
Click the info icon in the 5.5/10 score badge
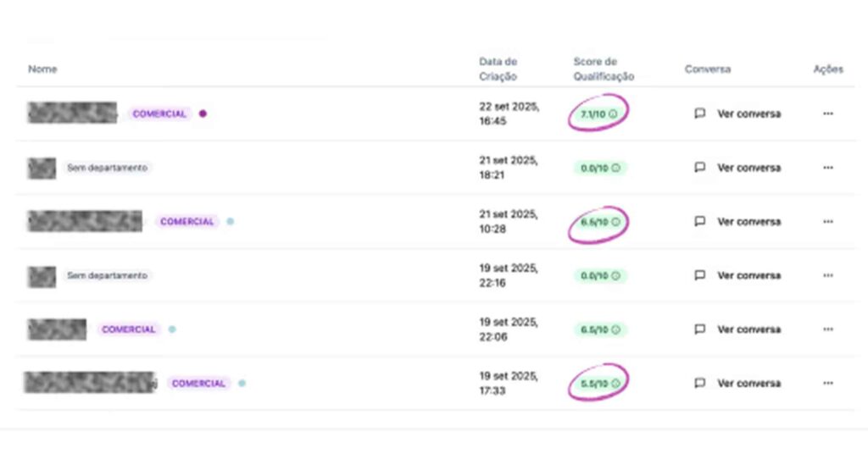(614, 384)
